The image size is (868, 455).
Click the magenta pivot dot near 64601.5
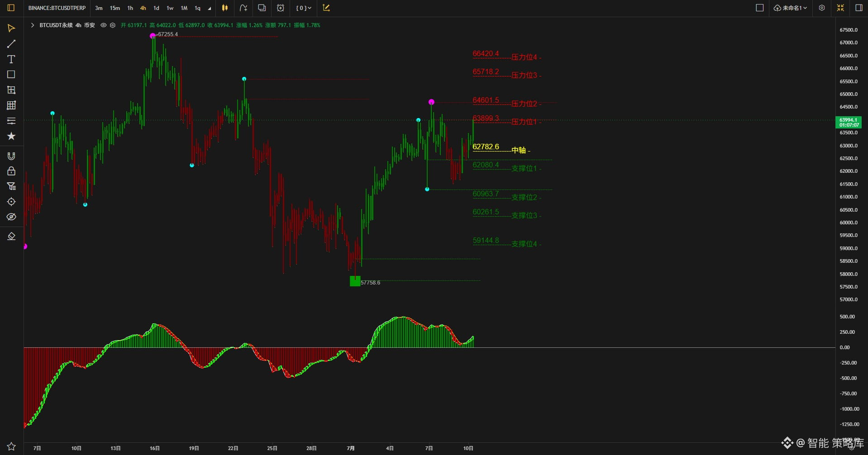click(x=431, y=102)
